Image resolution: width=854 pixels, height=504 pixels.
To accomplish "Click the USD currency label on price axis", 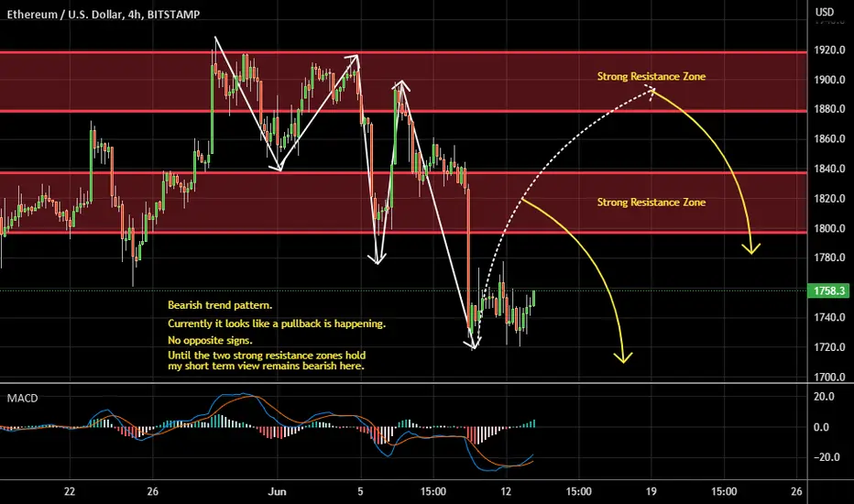I will 824,12.
